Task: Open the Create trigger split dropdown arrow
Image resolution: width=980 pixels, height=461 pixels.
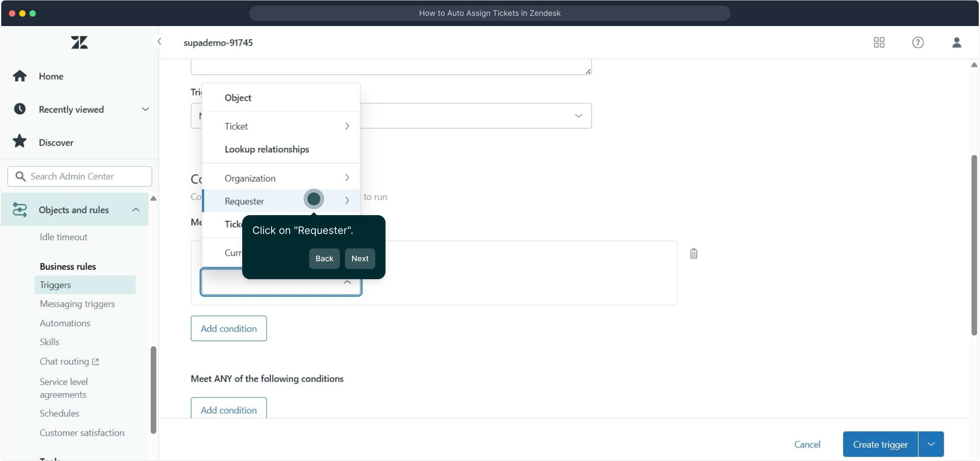Action: [931, 444]
